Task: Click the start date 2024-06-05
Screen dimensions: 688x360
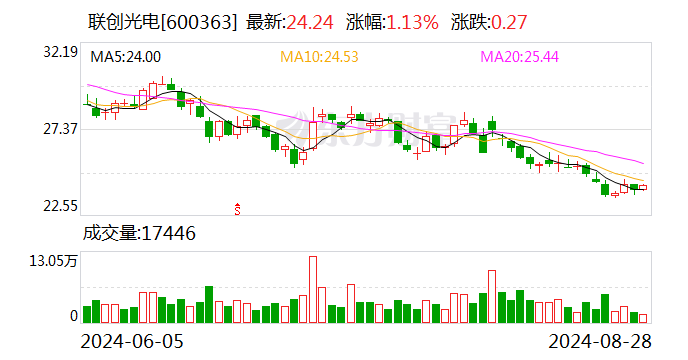Action: pos(132,341)
